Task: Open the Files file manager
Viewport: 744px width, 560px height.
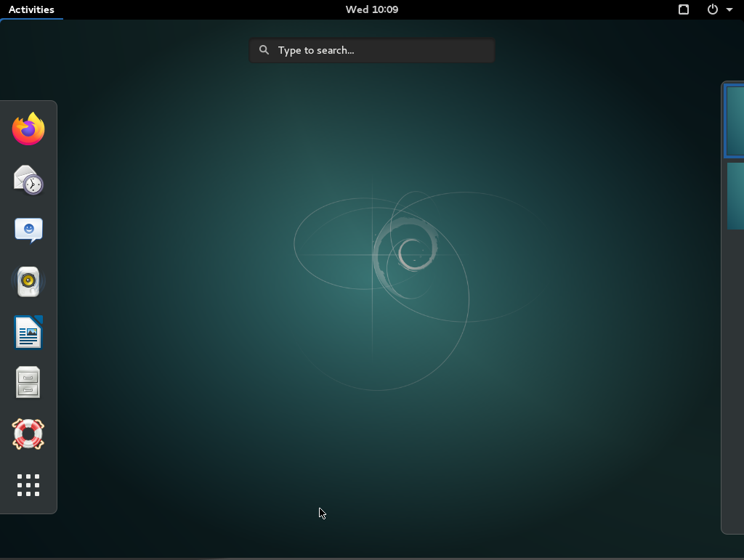Action: [28, 382]
